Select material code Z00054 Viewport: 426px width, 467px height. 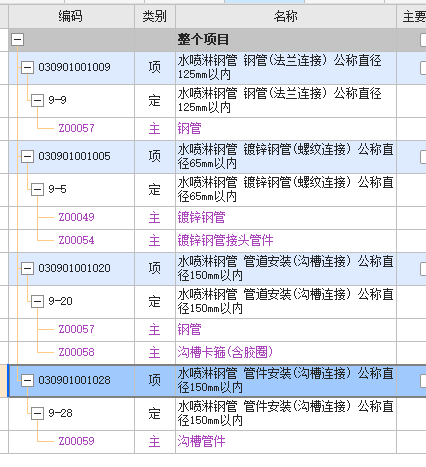[76, 240]
